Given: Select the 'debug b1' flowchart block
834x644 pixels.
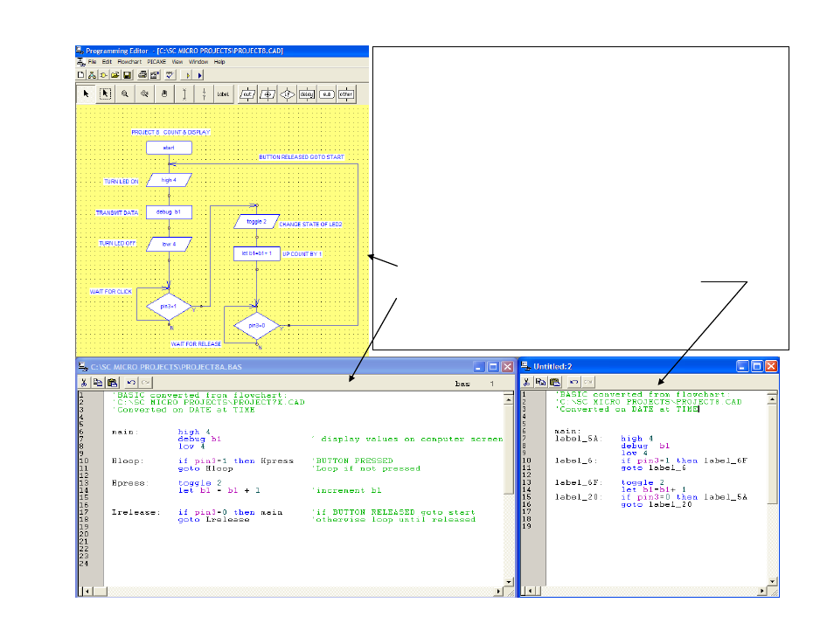Looking at the screenshot, I should point(169,212).
